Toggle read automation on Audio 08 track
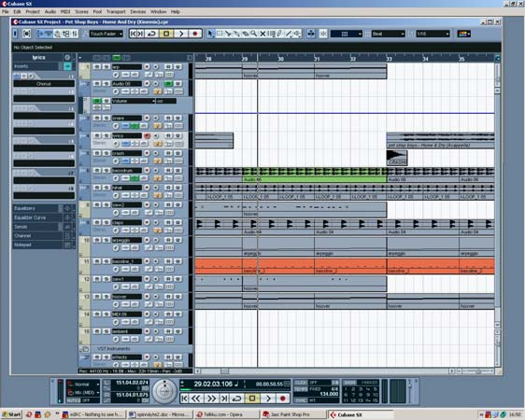Viewport: 525px width, 420px height. (168, 84)
